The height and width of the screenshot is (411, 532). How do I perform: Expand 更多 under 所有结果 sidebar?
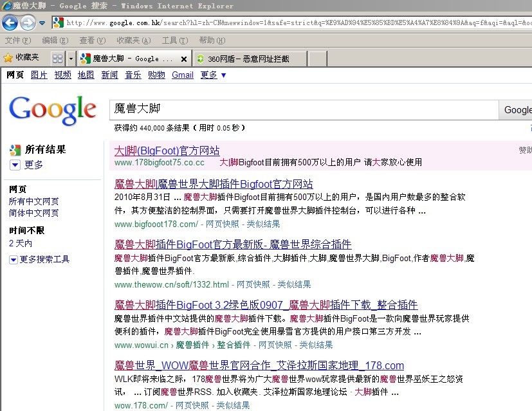(27, 165)
